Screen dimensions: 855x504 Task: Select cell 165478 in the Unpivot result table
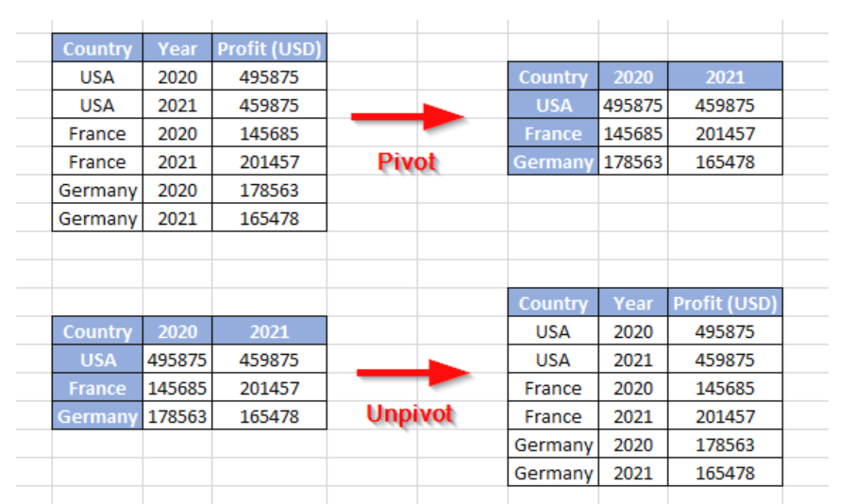[725, 472]
